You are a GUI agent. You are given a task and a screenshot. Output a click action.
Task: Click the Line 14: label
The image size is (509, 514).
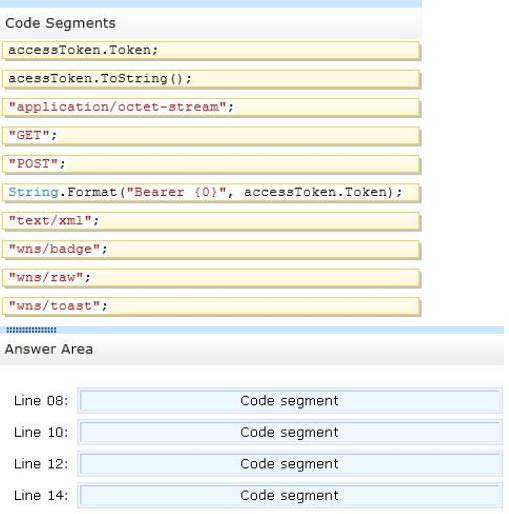point(41,495)
